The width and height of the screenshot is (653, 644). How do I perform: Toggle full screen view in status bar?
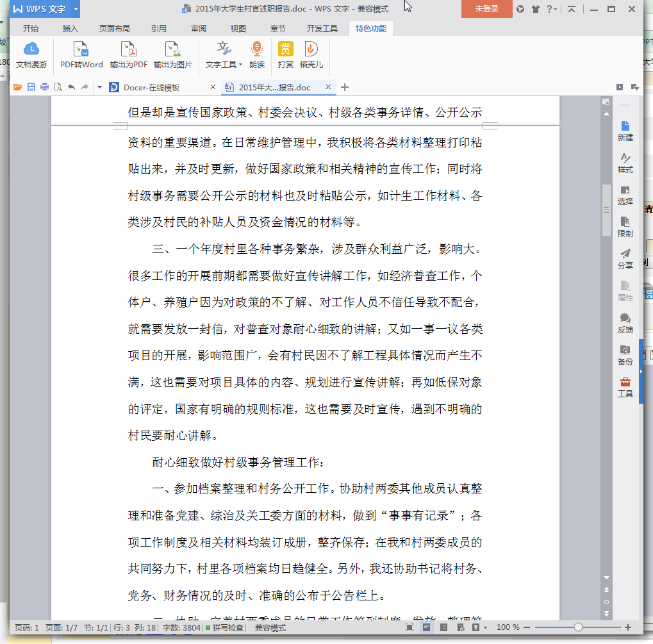[409, 627]
